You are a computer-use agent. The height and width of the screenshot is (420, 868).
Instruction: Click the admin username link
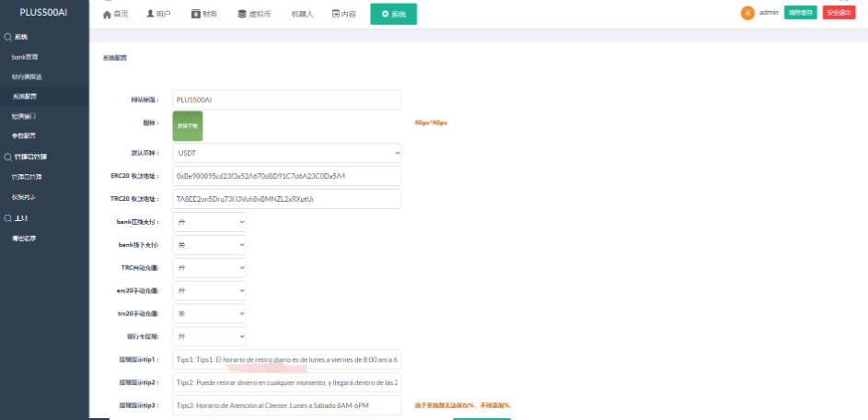[x=769, y=12]
